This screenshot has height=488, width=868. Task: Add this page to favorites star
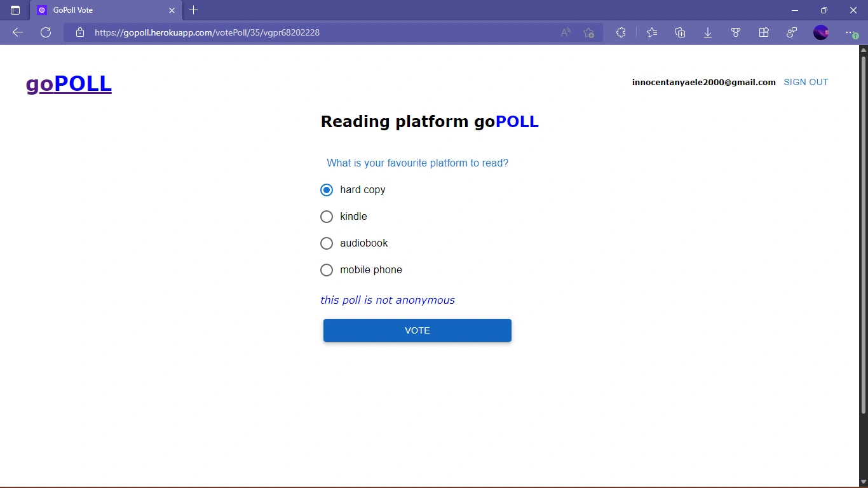tap(589, 32)
